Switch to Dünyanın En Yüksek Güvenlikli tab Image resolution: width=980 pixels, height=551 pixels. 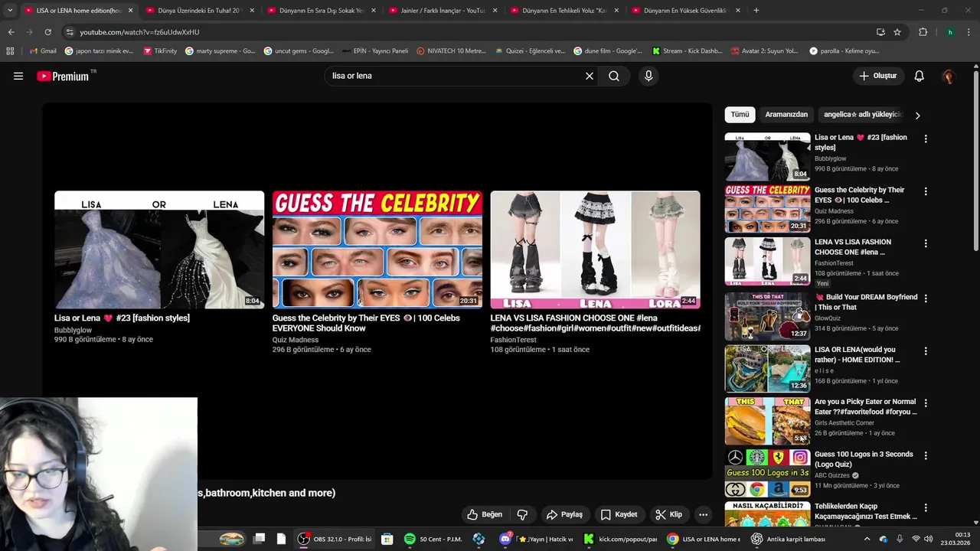tap(687, 11)
